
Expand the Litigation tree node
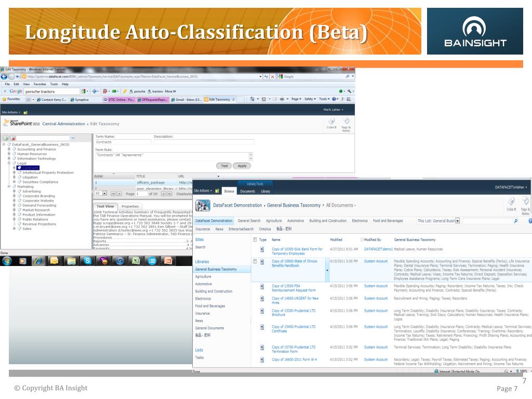pos(14,177)
